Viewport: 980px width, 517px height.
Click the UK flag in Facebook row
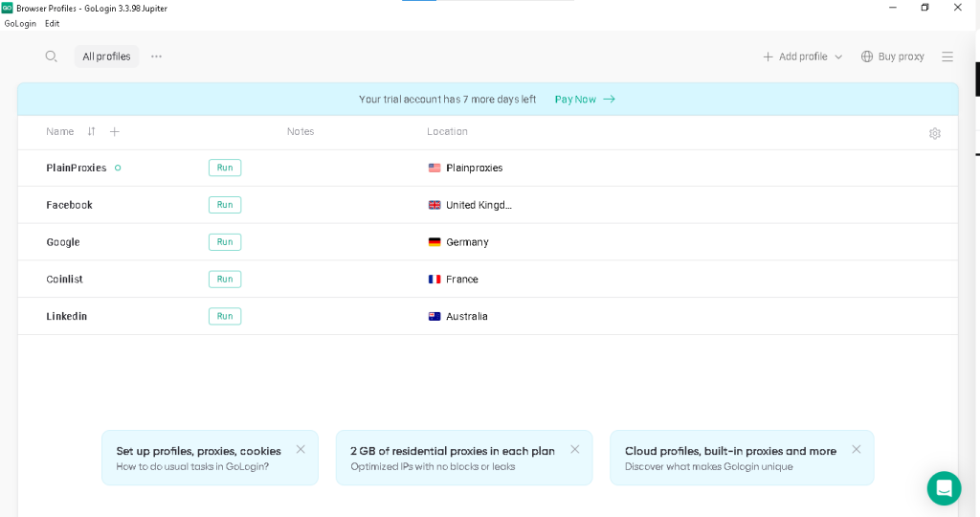(x=434, y=205)
